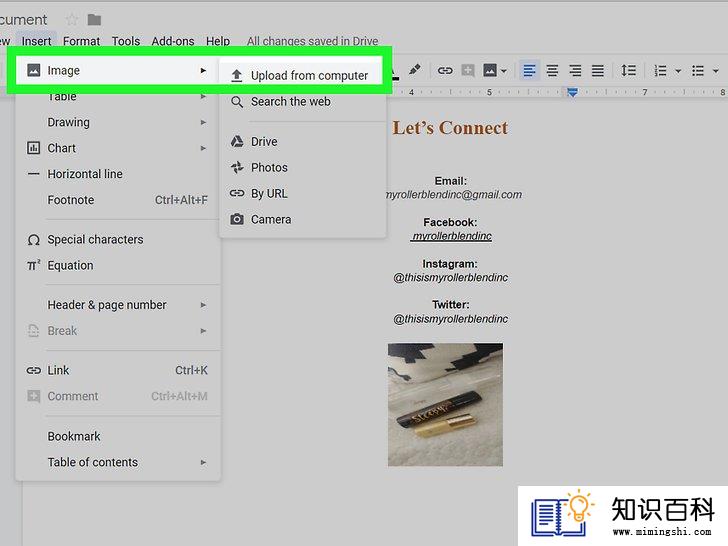Expand the Drawing submenu

pyautogui.click(x=118, y=122)
